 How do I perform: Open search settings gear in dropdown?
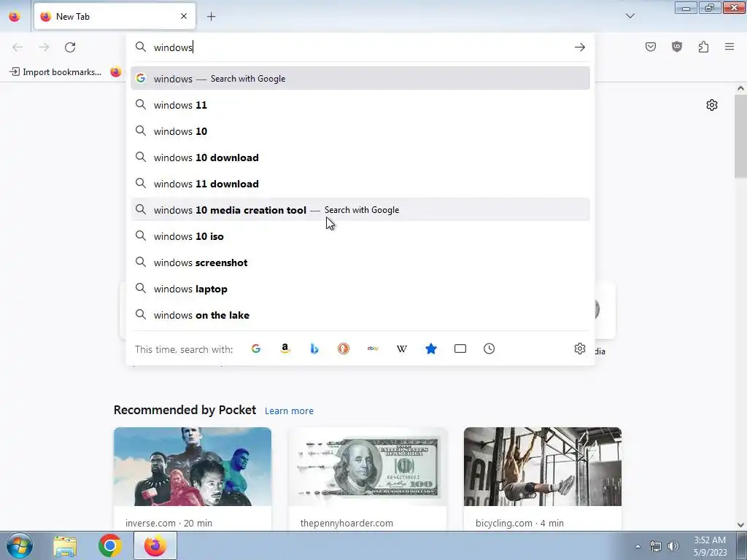point(580,349)
